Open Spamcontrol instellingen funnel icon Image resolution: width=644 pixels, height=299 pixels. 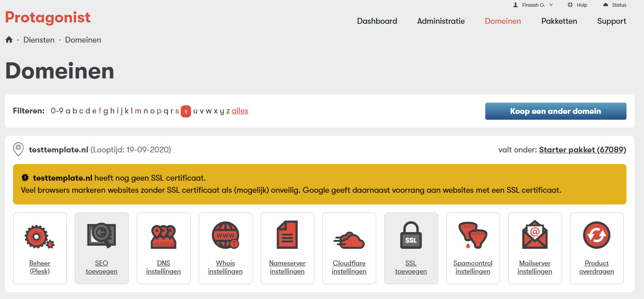[x=473, y=235]
